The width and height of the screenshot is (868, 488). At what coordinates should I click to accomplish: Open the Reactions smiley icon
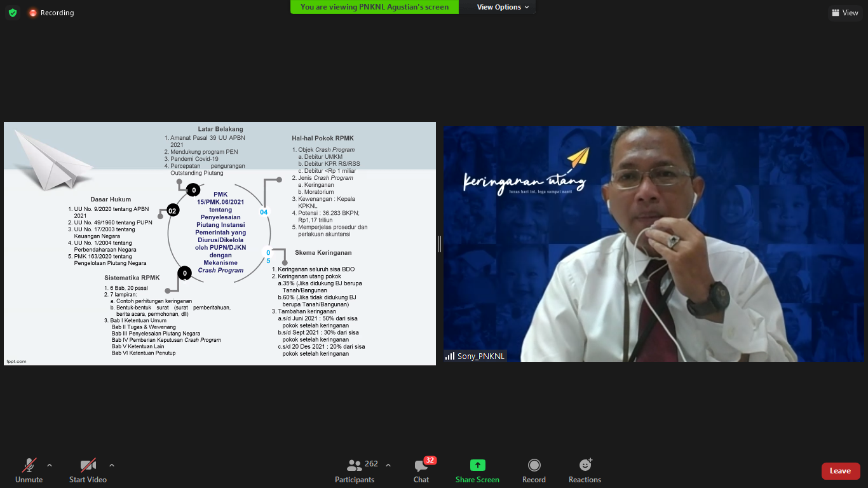pyautogui.click(x=585, y=465)
